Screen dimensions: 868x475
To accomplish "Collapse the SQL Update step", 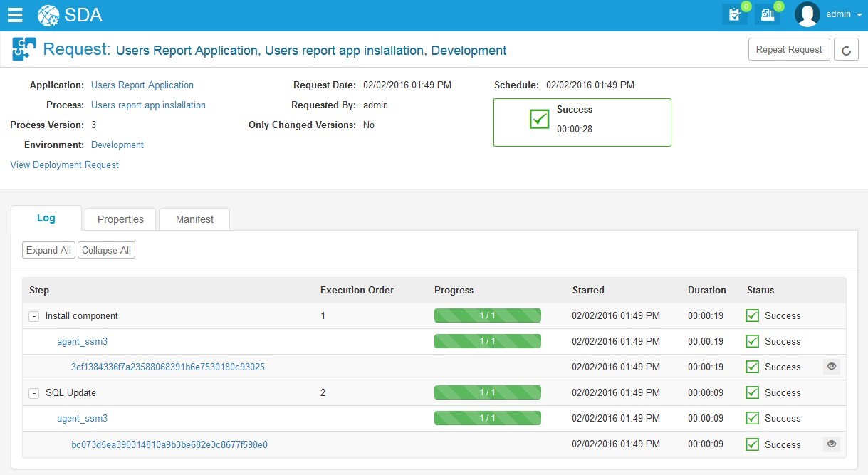I will (x=34, y=393).
